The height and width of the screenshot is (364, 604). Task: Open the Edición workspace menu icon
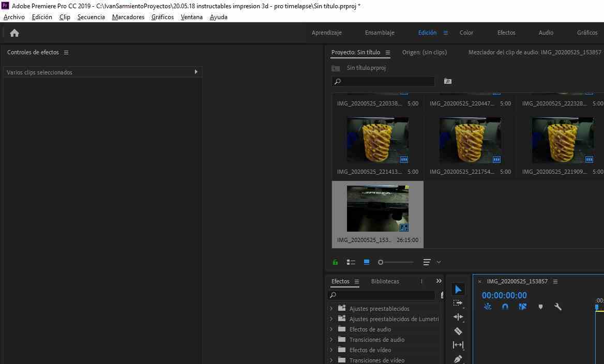coord(445,33)
